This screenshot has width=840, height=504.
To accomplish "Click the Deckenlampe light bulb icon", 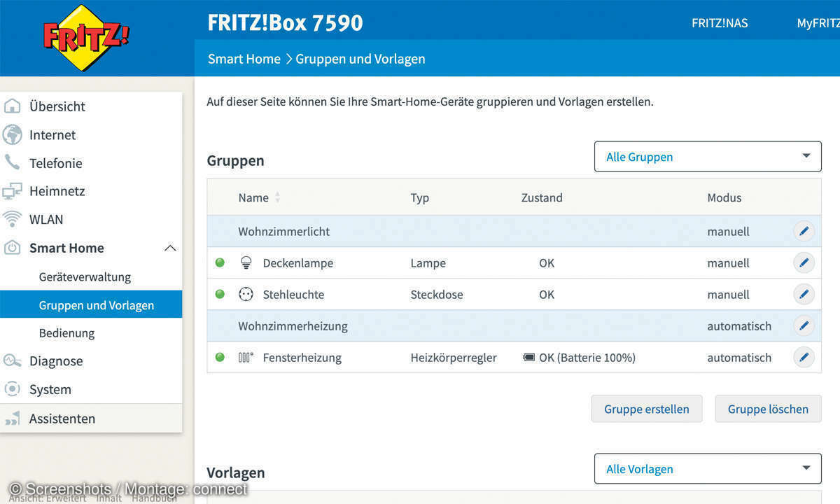I will coord(246,263).
